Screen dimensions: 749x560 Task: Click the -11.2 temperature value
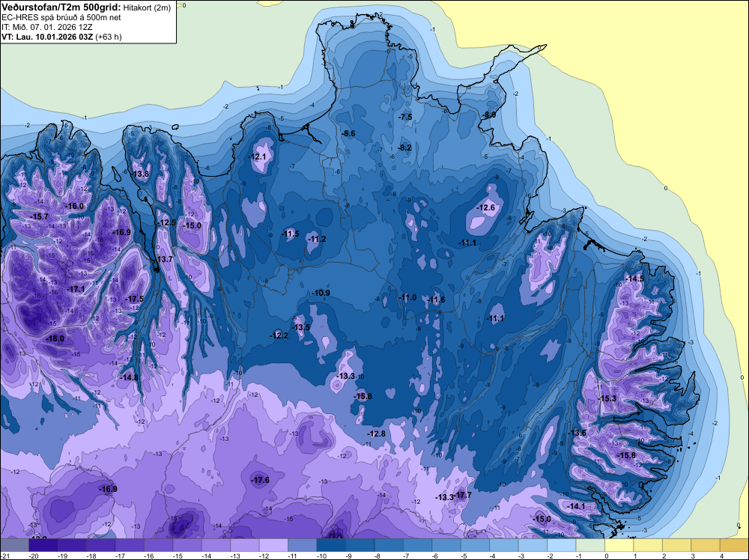pyautogui.click(x=317, y=239)
